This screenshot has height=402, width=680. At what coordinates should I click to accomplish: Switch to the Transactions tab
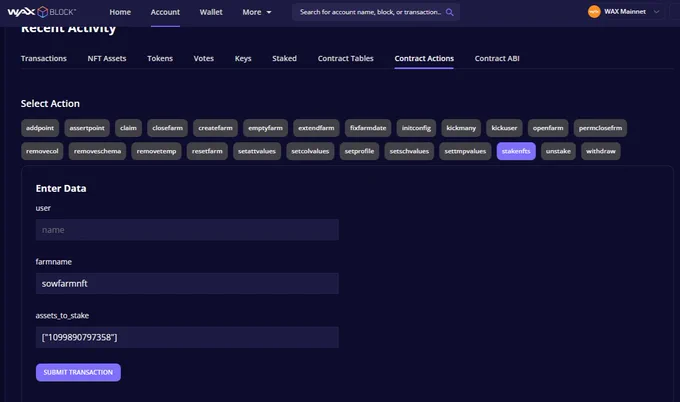pyautogui.click(x=44, y=59)
